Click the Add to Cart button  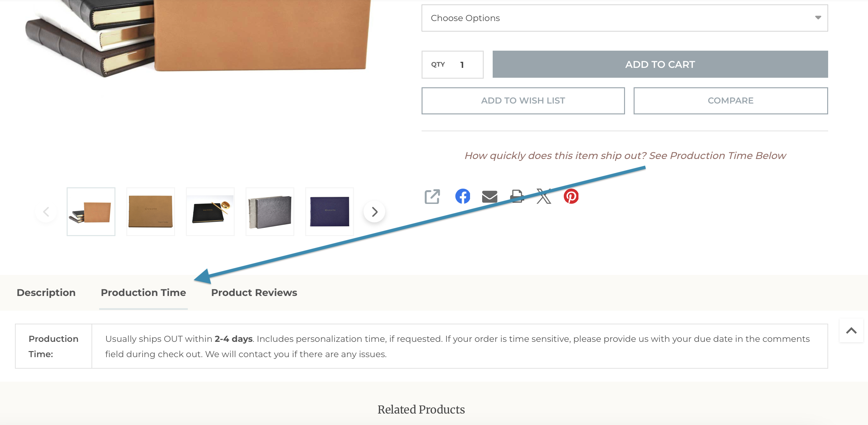[x=660, y=64]
